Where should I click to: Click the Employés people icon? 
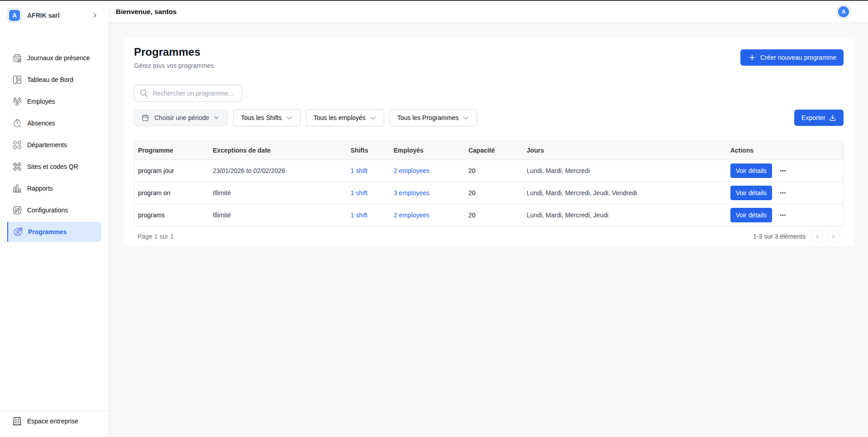[x=17, y=101]
